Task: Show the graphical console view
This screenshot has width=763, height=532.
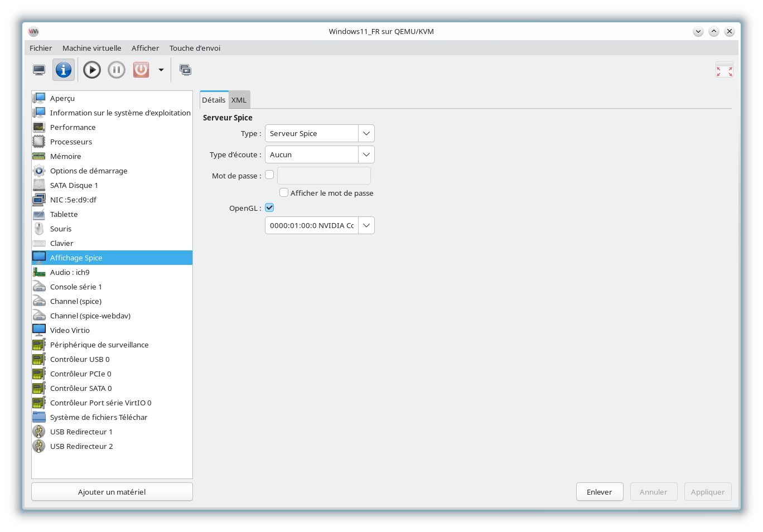Action: 39,70
